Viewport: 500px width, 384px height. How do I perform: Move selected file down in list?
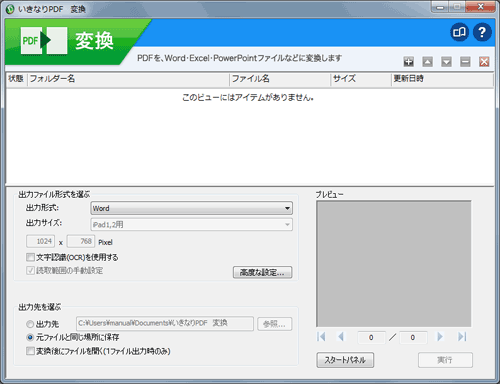(446, 62)
